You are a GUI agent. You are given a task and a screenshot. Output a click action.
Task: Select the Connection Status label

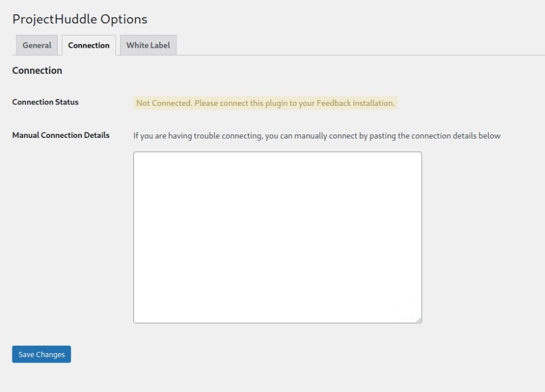(x=45, y=102)
